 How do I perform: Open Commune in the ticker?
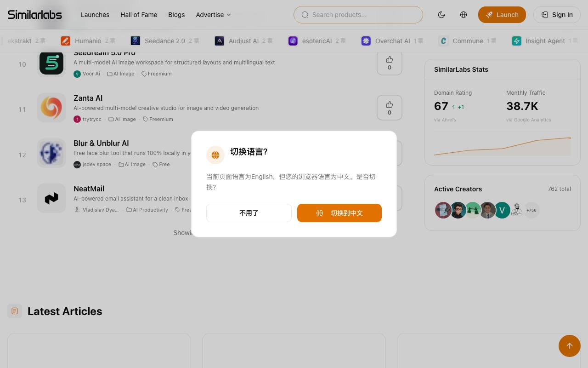point(468,41)
